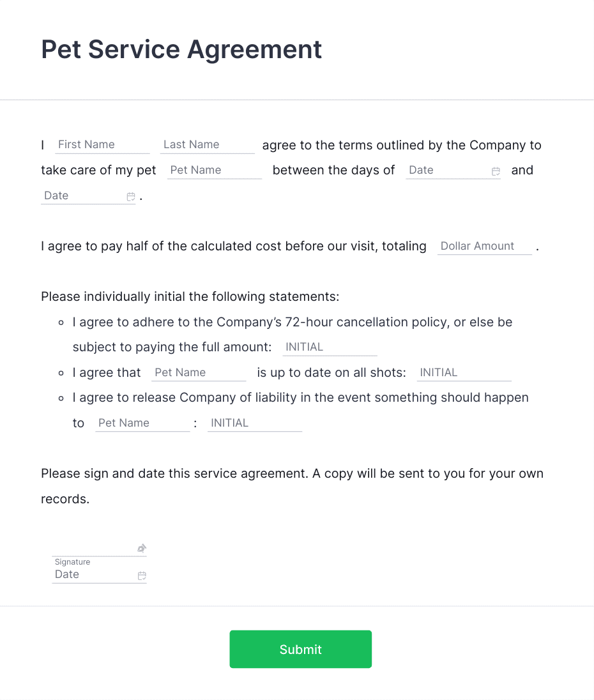Open the calendar picker for the first Date field
Viewport: 594px width, 700px height.
[496, 171]
